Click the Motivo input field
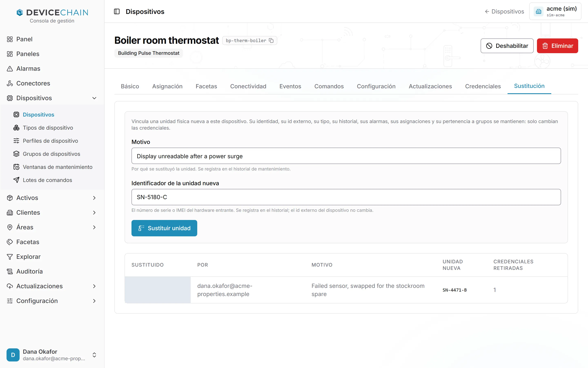This screenshot has height=368, width=588. (346, 156)
